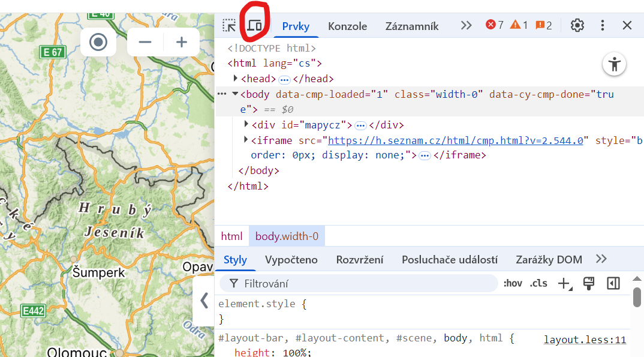644x357 pixels.
Task: Collapse the map side panel arrow
Action: click(204, 301)
